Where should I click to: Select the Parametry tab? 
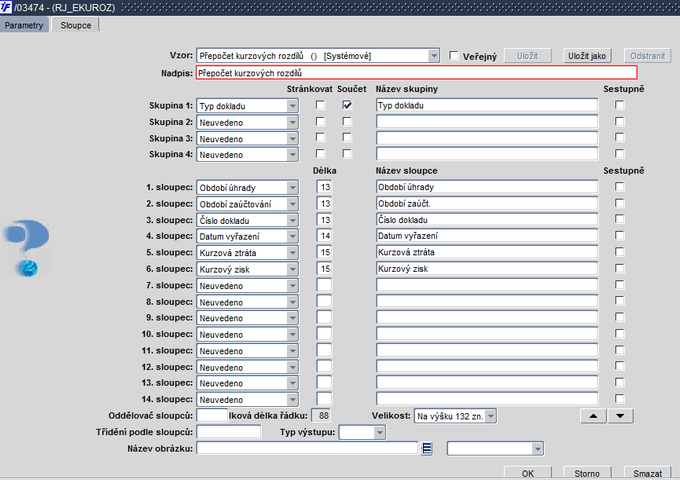24,24
